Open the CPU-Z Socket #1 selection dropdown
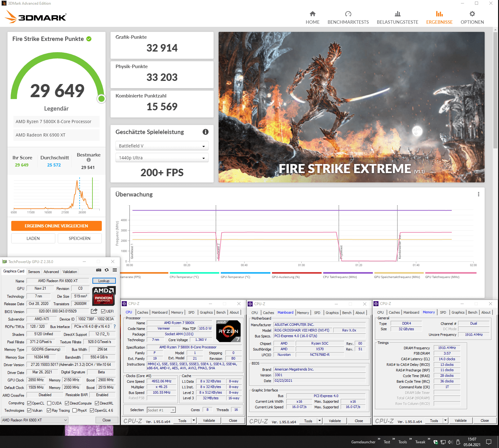Image resolution: width=499 pixels, height=448 pixels. [x=161, y=410]
